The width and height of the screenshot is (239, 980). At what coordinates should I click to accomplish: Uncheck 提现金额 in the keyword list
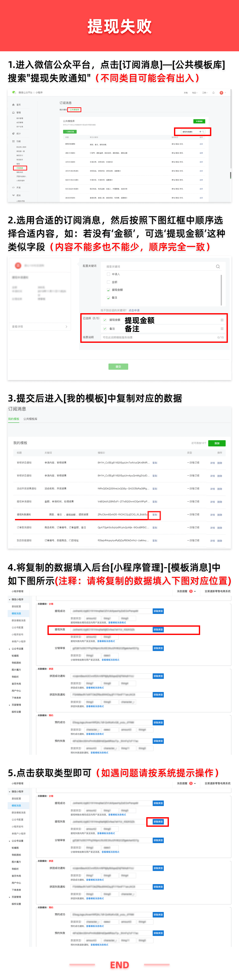click(x=109, y=290)
